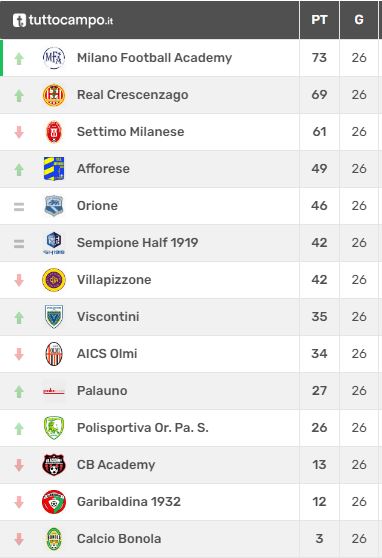
Task: Open the Palauno team page link
Action: point(102,391)
